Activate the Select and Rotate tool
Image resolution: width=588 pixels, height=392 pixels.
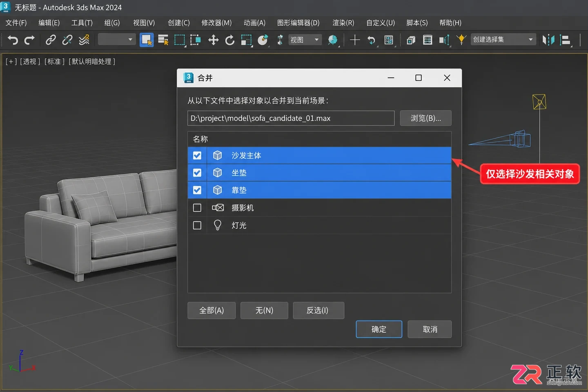230,40
